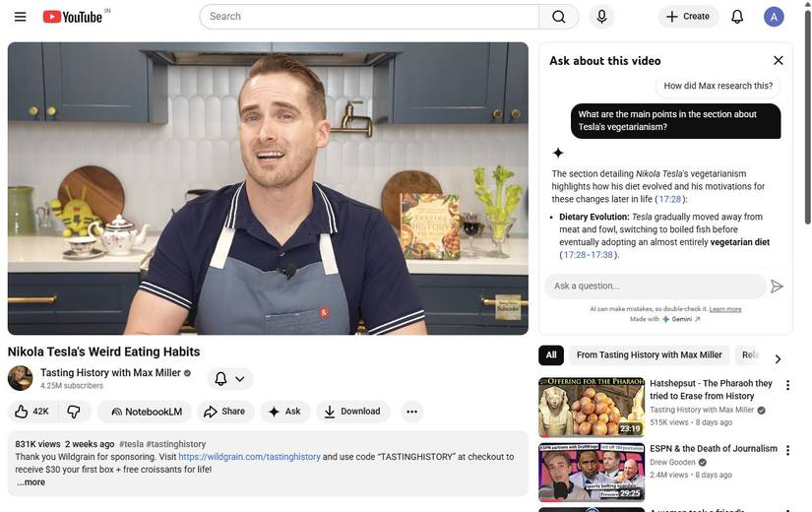Click the #tastinghistory hashtag
The height and width of the screenshot is (512, 812).
(x=176, y=444)
